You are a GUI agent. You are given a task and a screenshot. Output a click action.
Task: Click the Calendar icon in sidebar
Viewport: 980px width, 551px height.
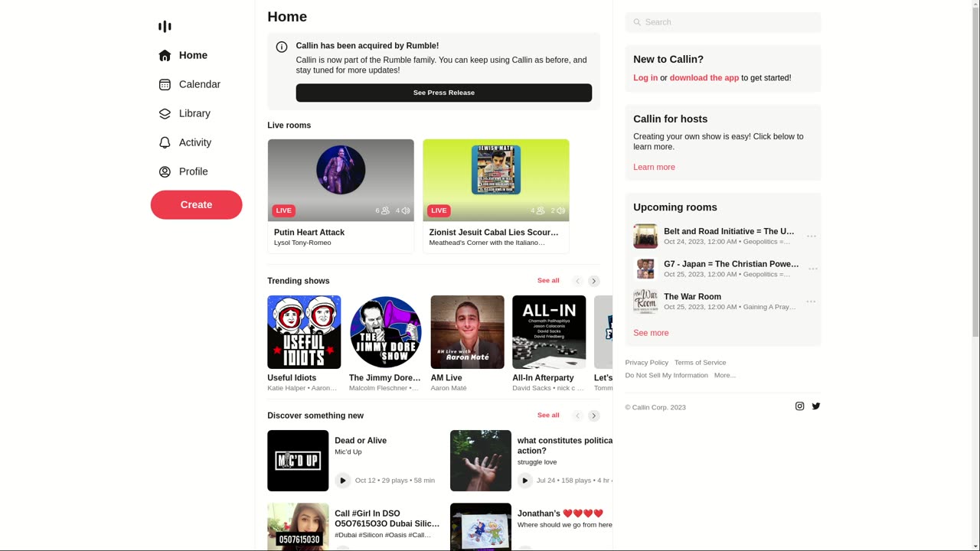point(165,84)
